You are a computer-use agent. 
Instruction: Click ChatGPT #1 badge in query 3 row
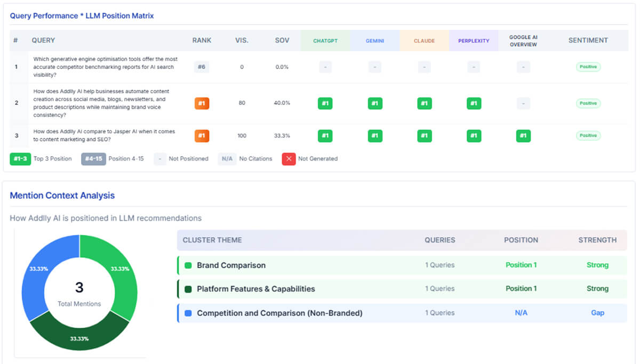click(x=325, y=135)
